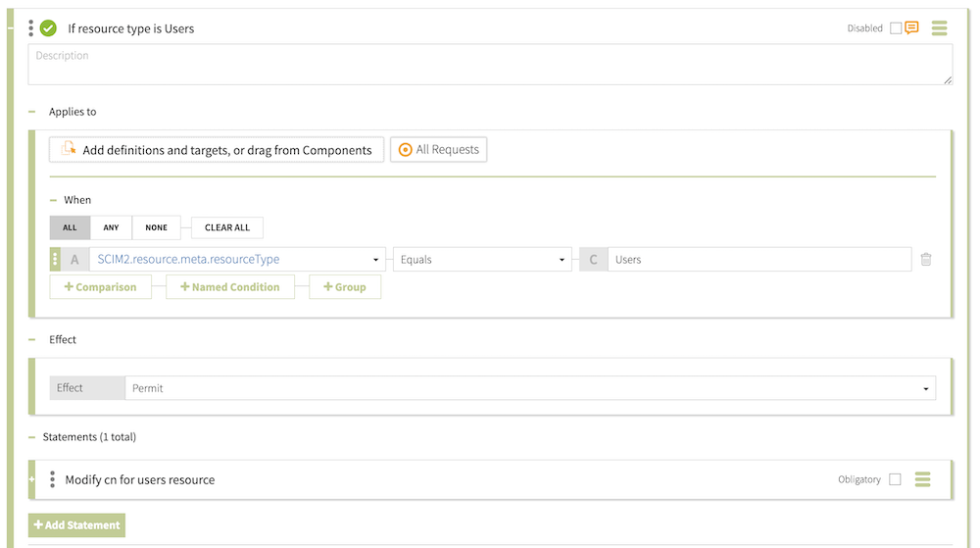
Task: Collapse the rule with top-left minus
Action: [x=10, y=28]
